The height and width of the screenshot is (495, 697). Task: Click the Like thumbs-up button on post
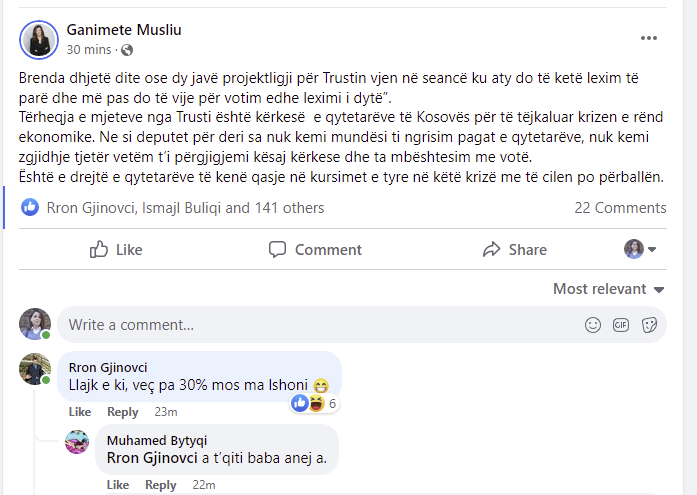116,249
